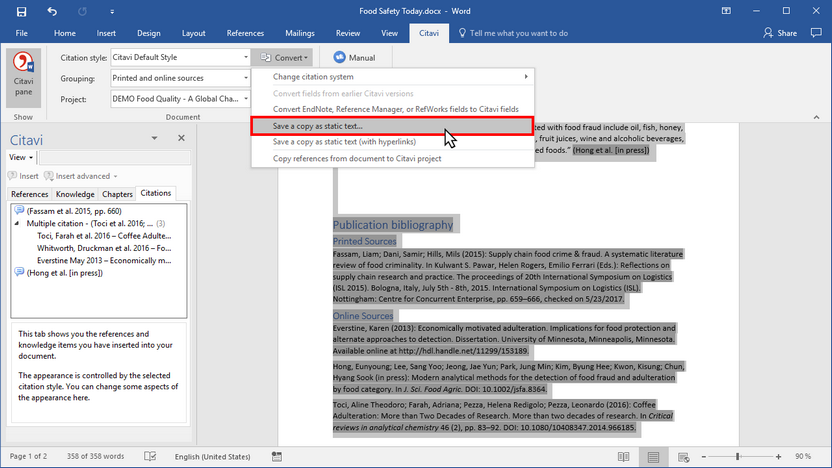Switch to Print Layout view
Screen dimensions: 832x468
(x=653, y=457)
